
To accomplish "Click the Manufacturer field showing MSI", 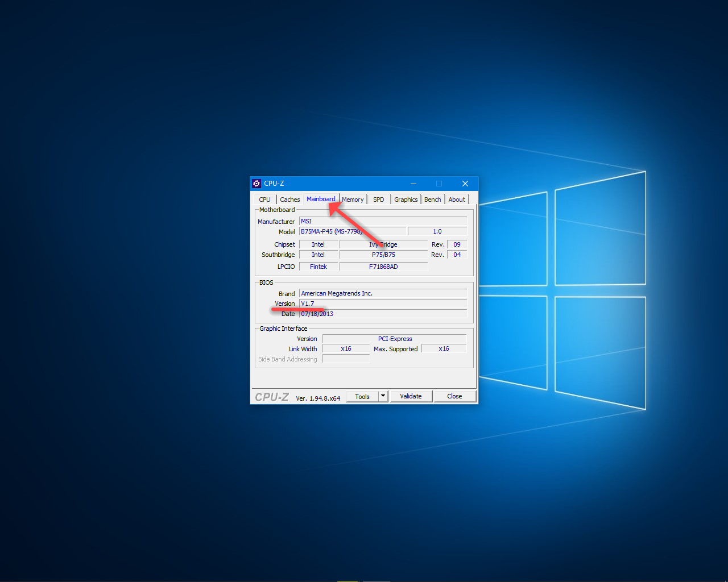I will [383, 222].
